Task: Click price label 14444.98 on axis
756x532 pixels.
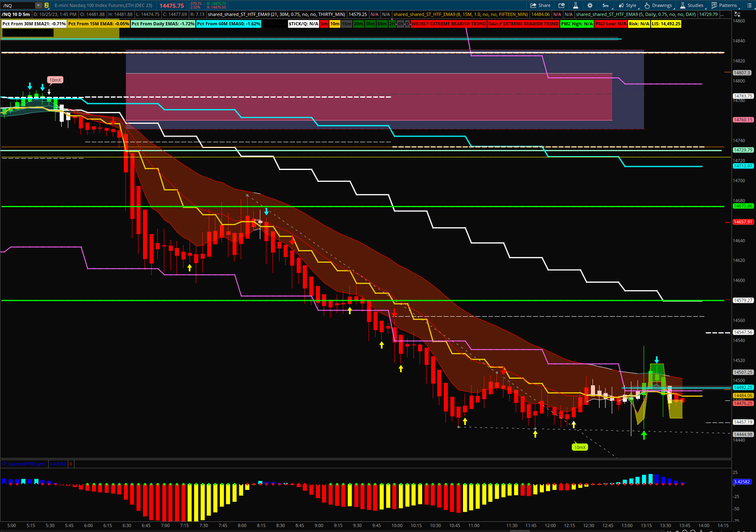Action: [743, 434]
